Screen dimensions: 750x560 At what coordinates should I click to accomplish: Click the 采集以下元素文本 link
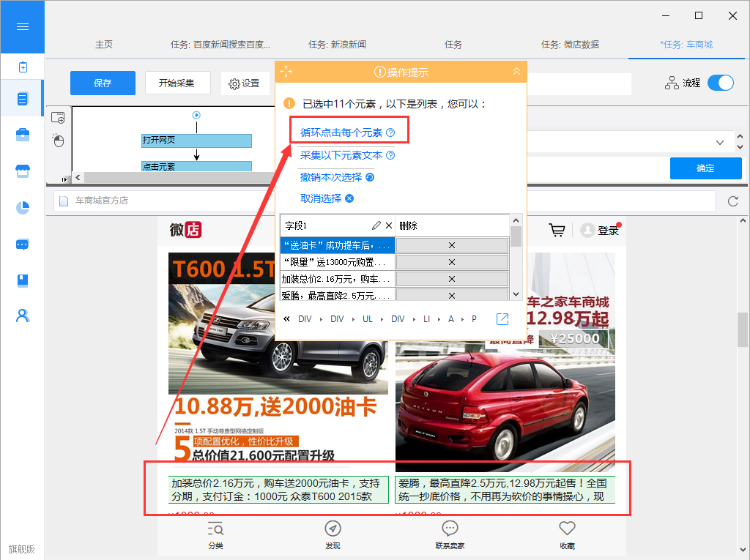341,155
